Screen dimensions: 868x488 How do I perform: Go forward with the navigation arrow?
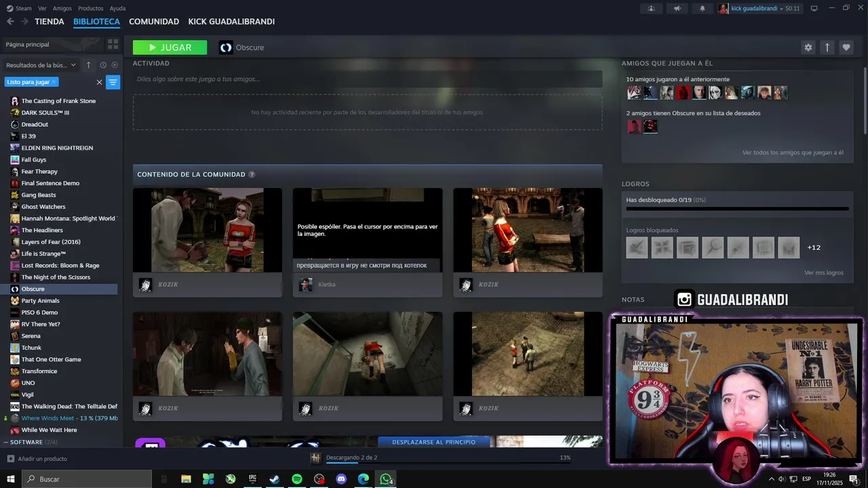pyautogui.click(x=24, y=22)
